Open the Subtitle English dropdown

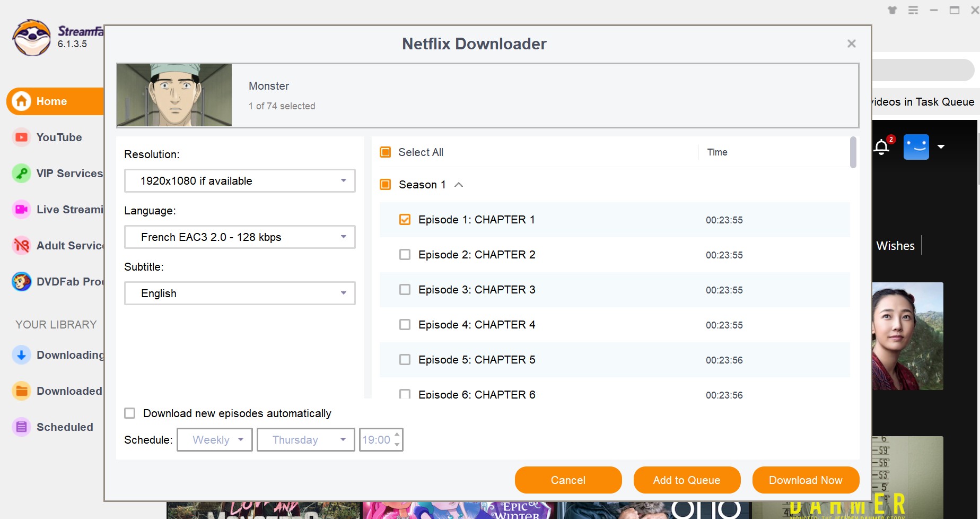[240, 293]
